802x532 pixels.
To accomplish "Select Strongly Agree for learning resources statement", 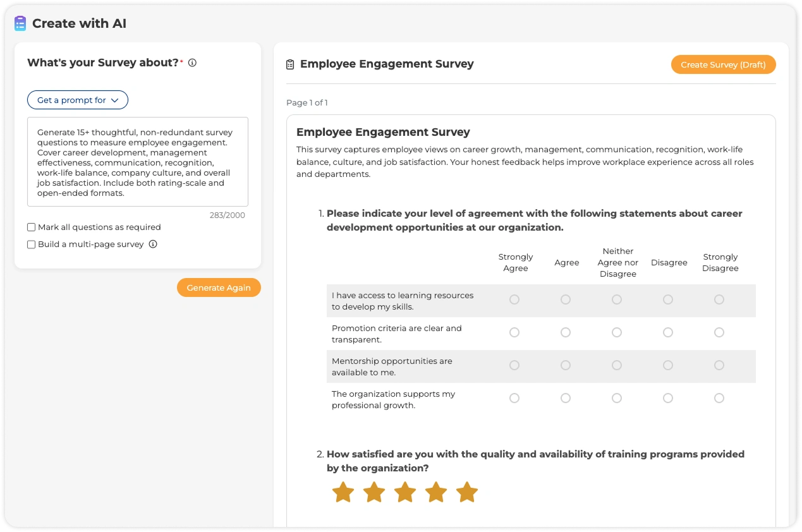I will (514, 300).
